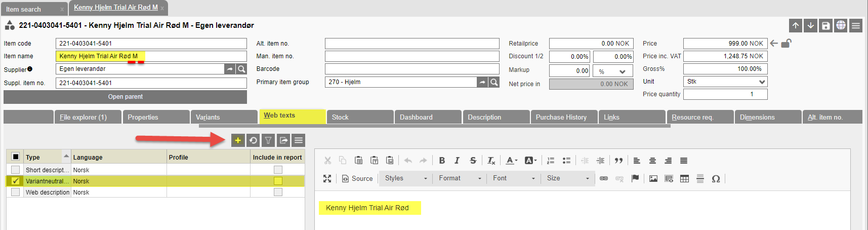Image resolution: width=868 pixels, height=230 pixels.
Task: Open background color dropdown
Action: click(x=530, y=161)
